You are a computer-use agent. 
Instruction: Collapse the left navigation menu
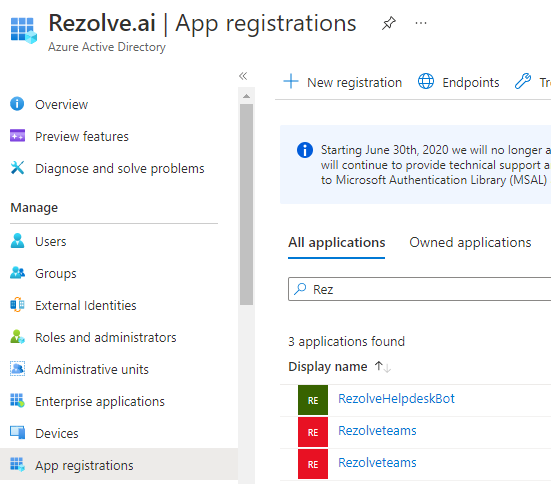pos(243,76)
